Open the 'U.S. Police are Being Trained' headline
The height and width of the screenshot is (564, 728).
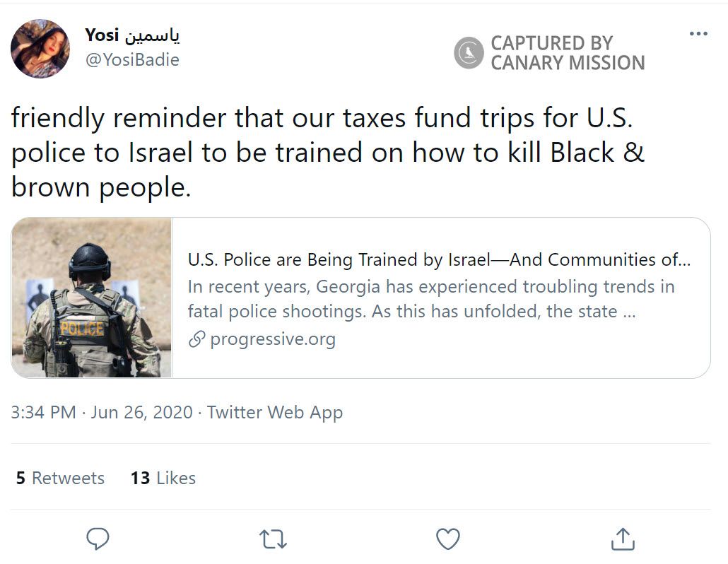click(x=438, y=260)
